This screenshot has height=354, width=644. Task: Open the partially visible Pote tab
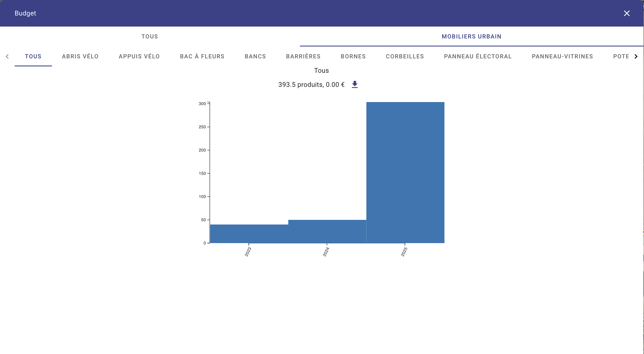[621, 56]
